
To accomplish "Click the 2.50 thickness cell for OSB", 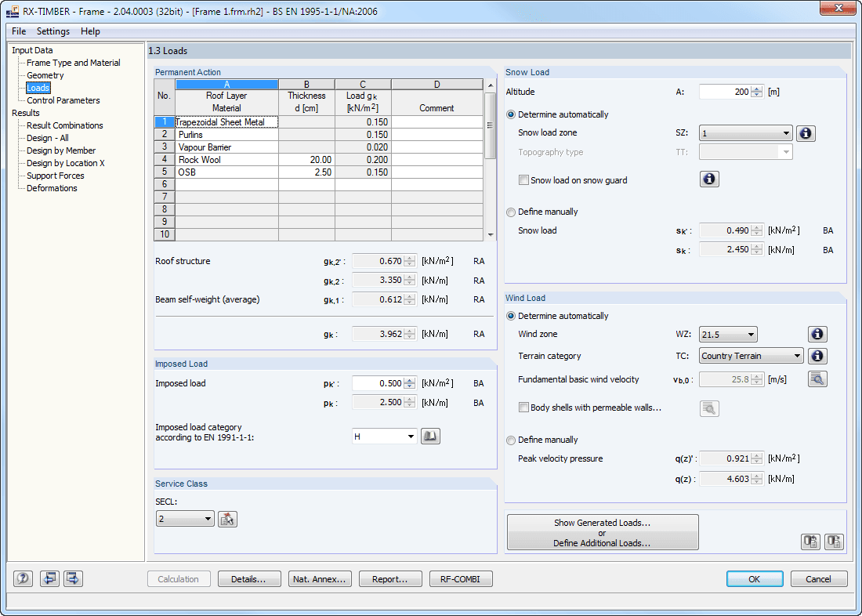I will (x=306, y=172).
